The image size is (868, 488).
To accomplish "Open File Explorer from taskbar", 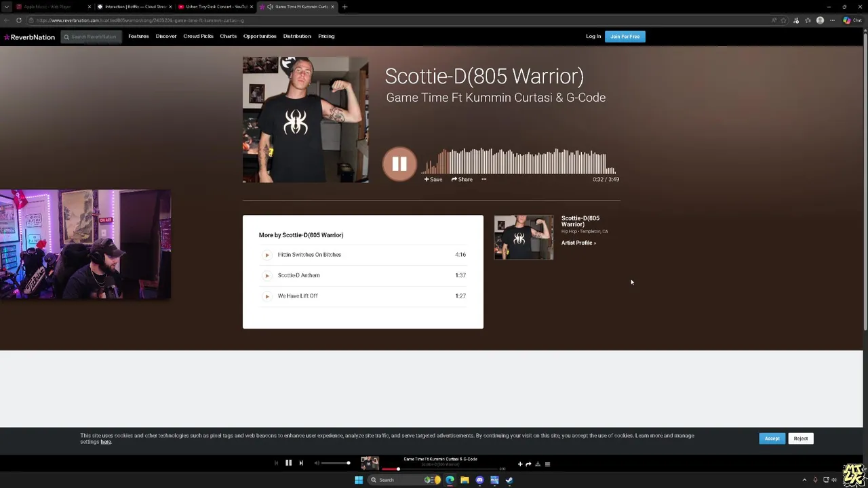I will pyautogui.click(x=465, y=480).
